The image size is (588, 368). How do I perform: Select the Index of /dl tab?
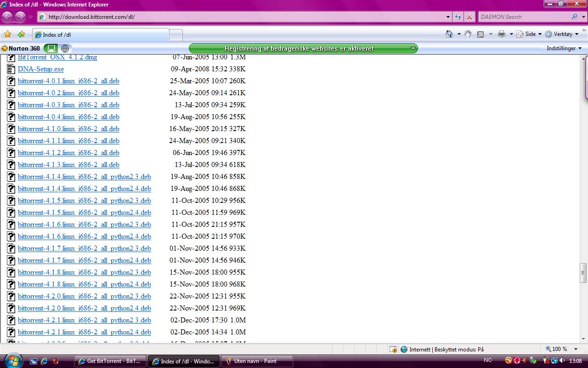(x=101, y=35)
